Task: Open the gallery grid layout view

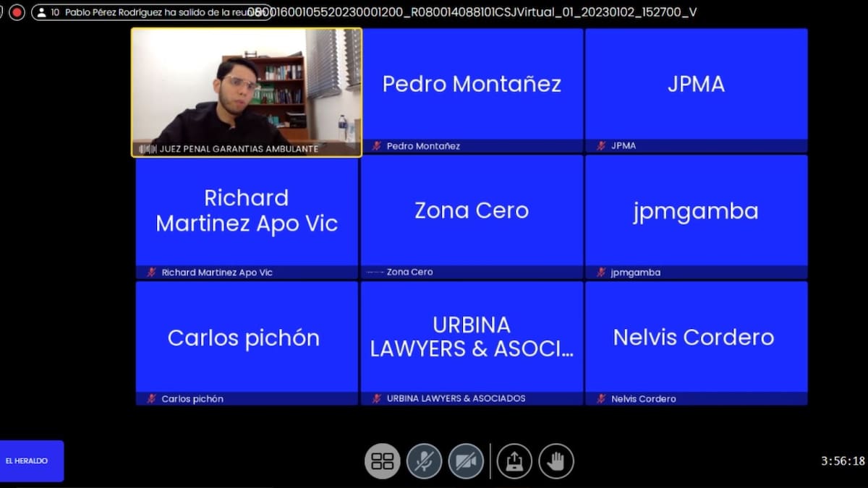Action: click(382, 461)
